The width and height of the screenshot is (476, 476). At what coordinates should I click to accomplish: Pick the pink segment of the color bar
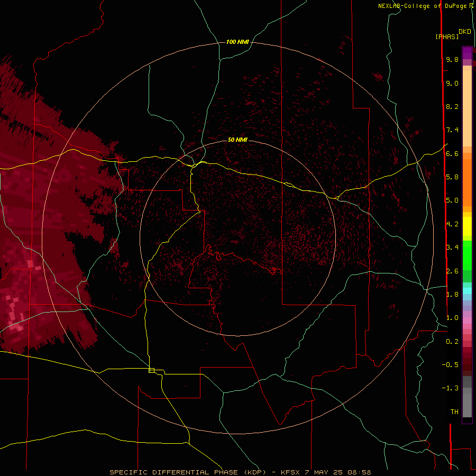pos(467,321)
